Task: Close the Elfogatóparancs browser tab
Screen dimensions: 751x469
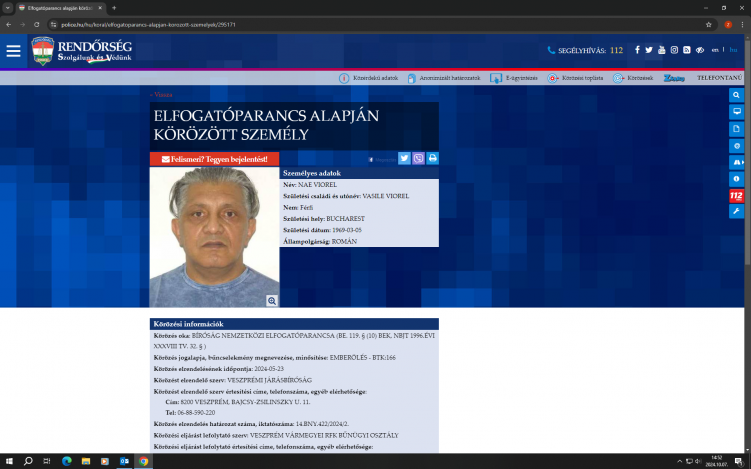Action: (x=100, y=8)
